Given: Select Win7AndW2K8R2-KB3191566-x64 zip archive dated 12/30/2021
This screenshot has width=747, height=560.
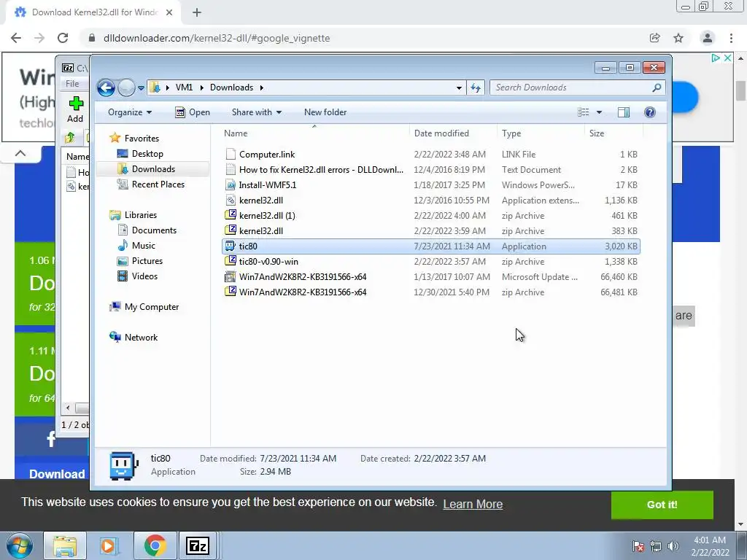Looking at the screenshot, I should point(430,292).
